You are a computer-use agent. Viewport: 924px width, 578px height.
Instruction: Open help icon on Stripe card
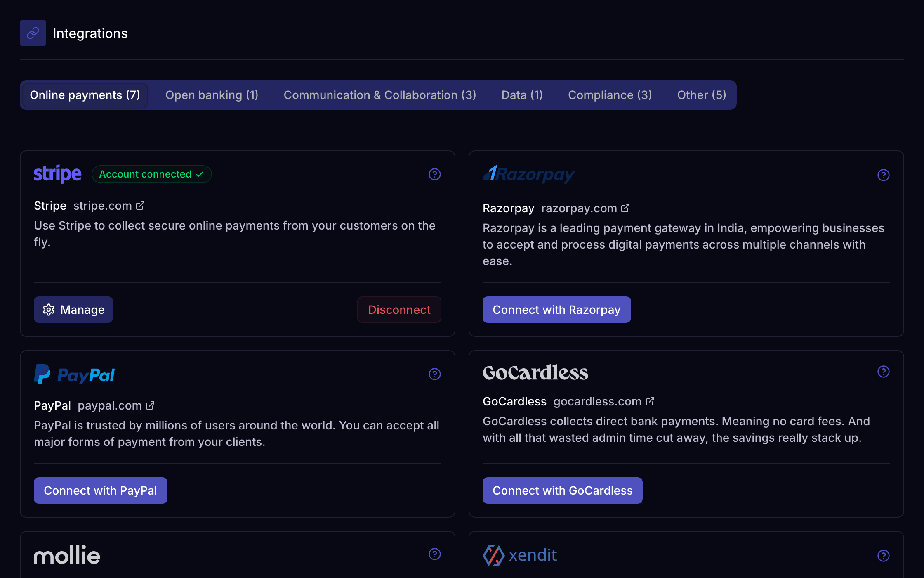435,174
